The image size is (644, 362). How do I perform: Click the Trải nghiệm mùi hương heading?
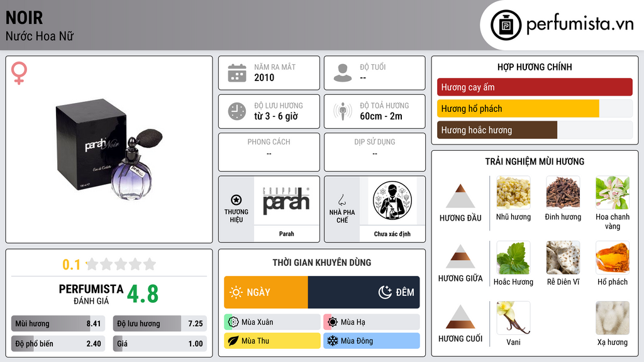pos(535,162)
